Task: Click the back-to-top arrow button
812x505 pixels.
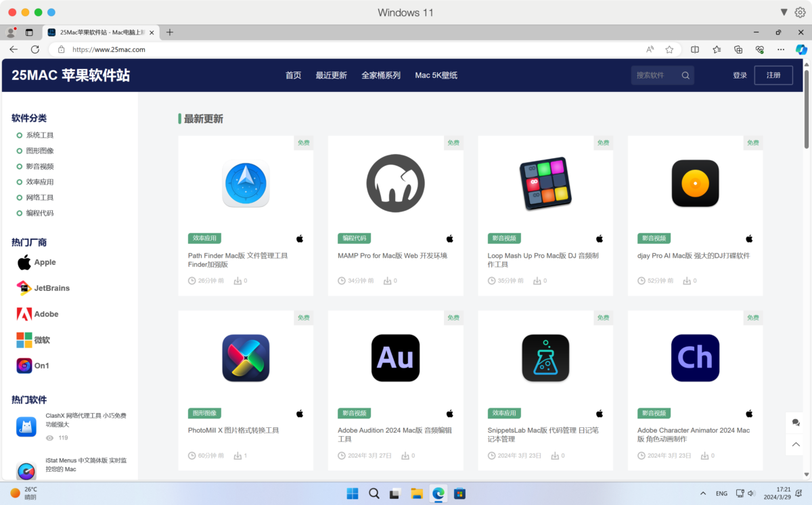Action: pyautogui.click(x=796, y=444)
